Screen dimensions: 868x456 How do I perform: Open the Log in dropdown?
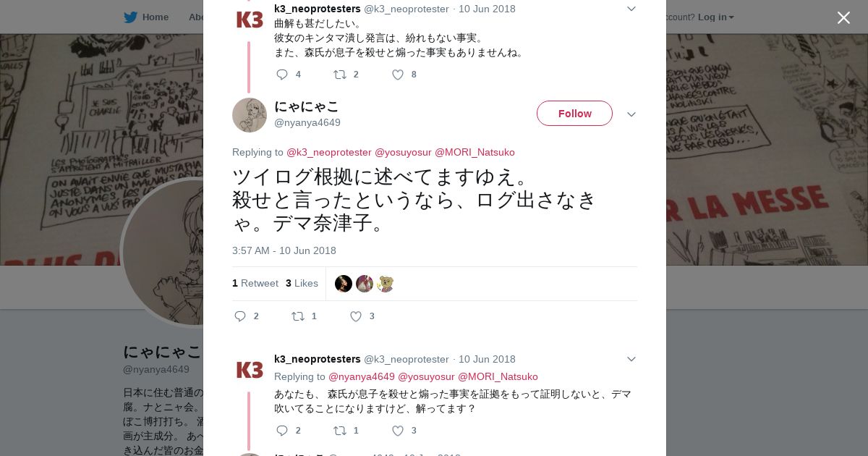pyautogui.click(x=715, y=17)
